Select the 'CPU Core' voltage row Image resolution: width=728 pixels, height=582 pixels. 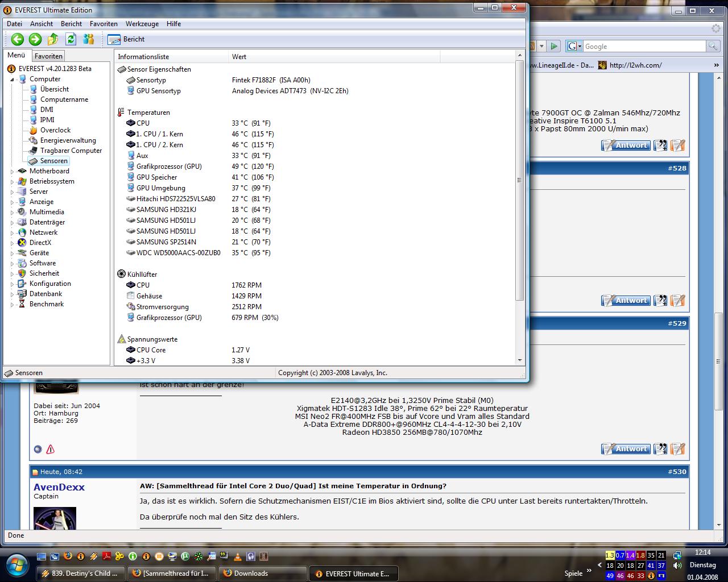coord(315,350)
